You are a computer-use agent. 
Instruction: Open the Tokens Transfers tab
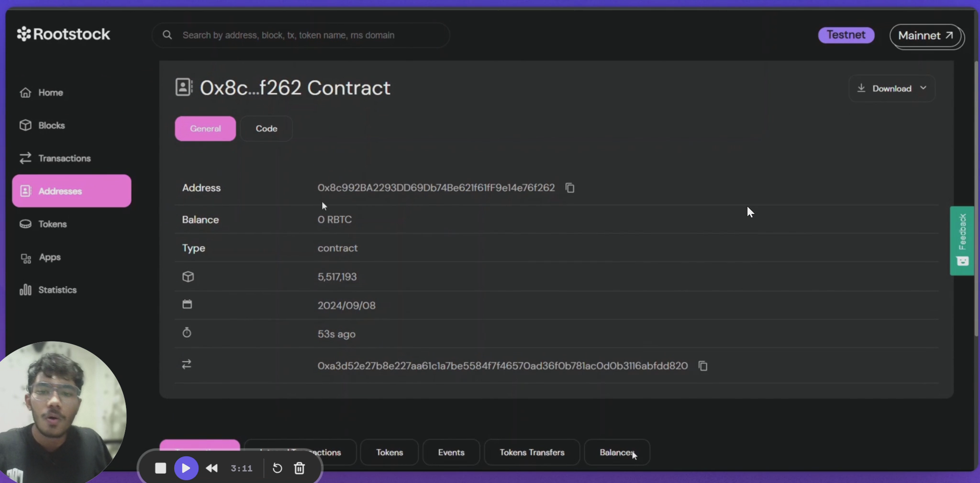pos(532,452)
